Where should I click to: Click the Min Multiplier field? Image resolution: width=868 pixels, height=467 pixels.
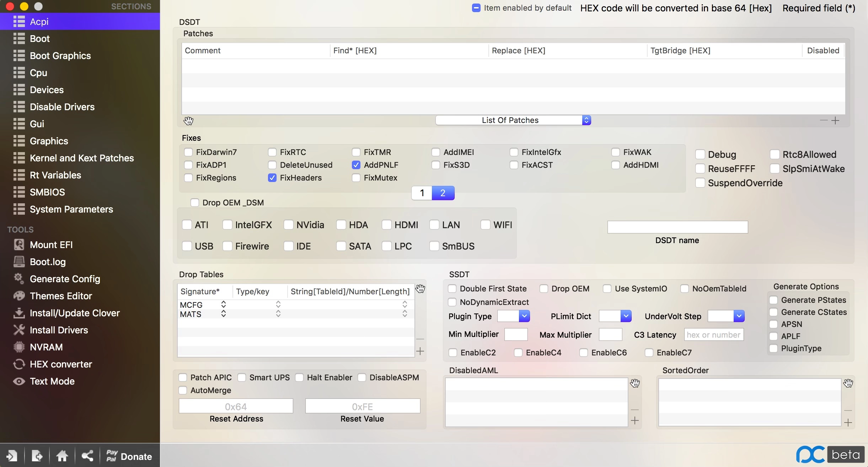[x=516, y=334]
